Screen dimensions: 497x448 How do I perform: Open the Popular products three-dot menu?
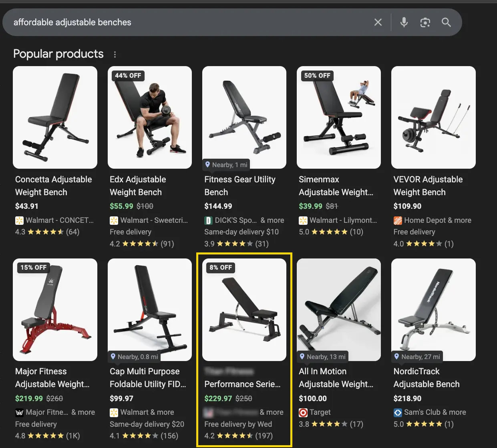(115, 54)
